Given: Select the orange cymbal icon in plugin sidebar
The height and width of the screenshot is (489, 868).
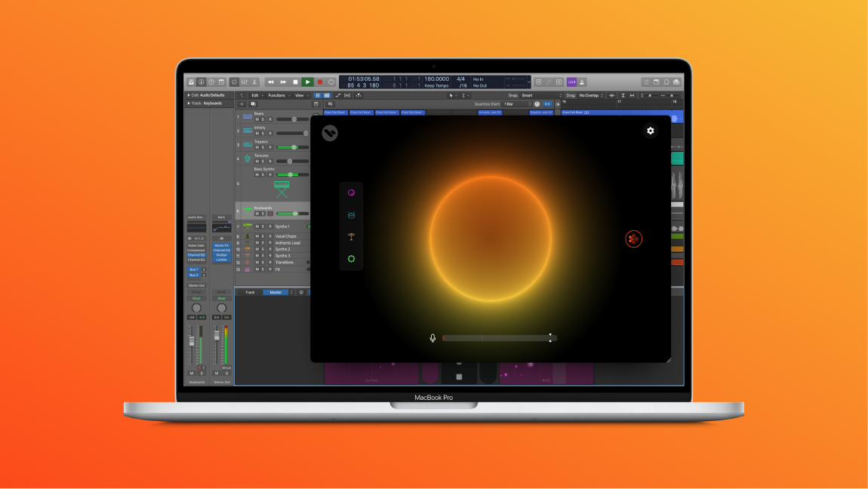Looking at the screenshot, I should click(x=351, y=237).
